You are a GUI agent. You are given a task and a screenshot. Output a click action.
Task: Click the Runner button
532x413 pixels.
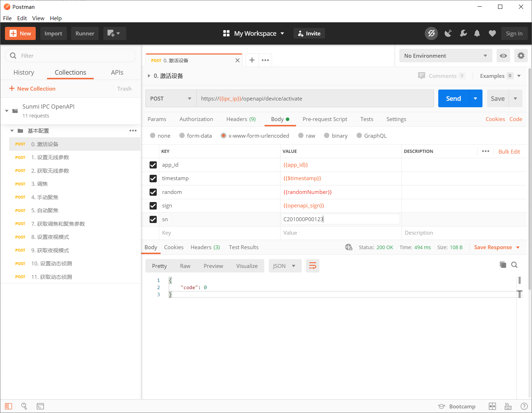coord(85,33)
